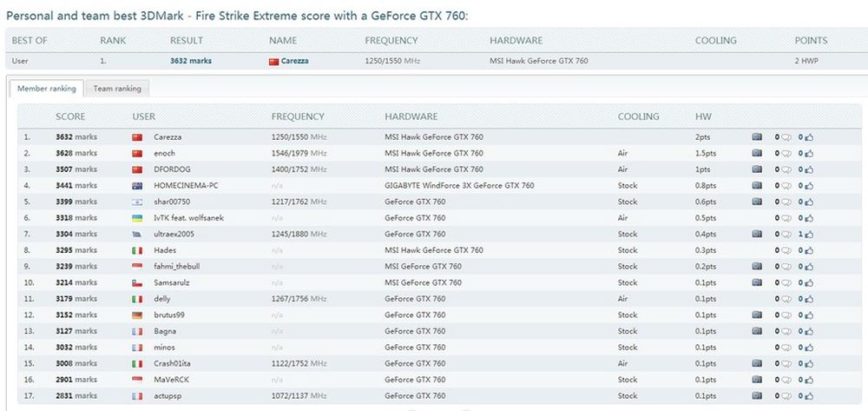Viewport: 868px width, 411px height.
Task: Open the 3441 marks score entry
Action: pyautogui.click(x=76, y=186)
